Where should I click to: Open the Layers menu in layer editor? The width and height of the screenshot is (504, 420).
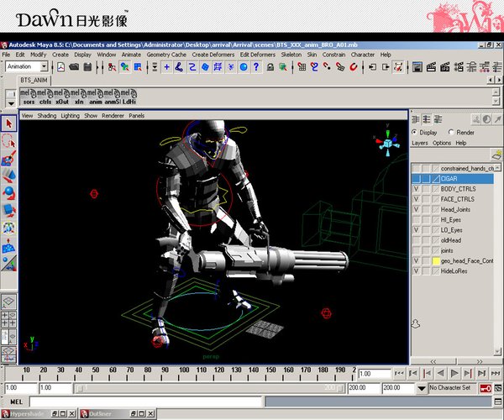(419, 144)
